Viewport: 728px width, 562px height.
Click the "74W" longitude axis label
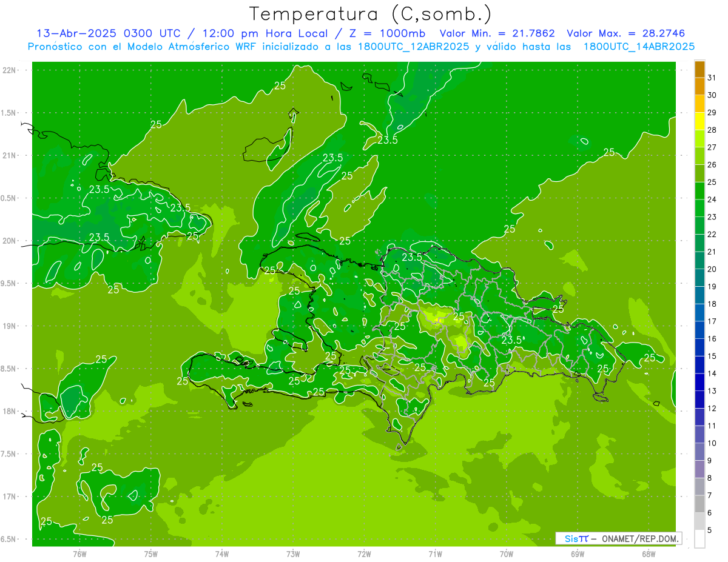tap(222, 554)
